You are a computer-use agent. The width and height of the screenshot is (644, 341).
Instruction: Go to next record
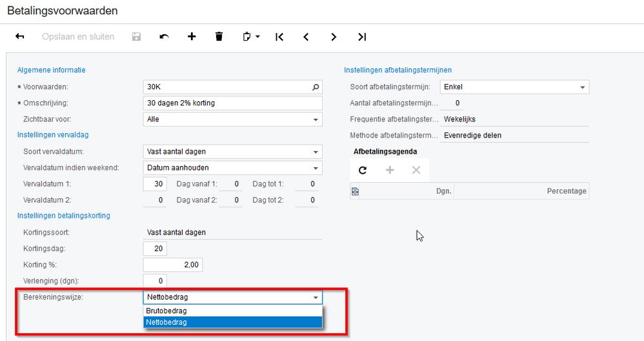click(334, 37)
